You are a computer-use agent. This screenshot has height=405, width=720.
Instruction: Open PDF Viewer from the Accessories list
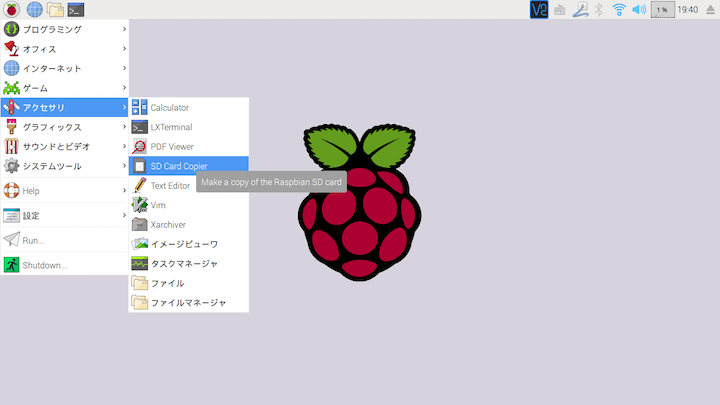189,146
